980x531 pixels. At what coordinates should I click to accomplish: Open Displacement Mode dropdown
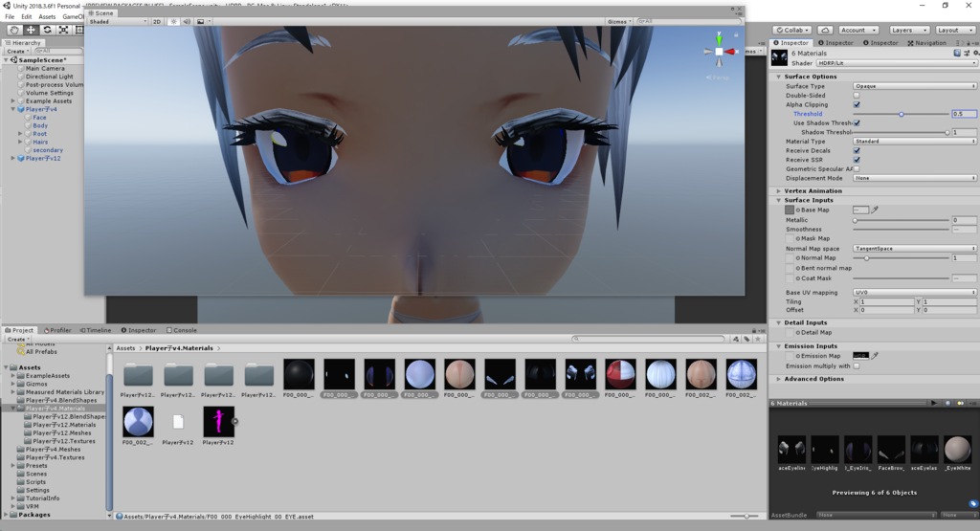[914, 178]
